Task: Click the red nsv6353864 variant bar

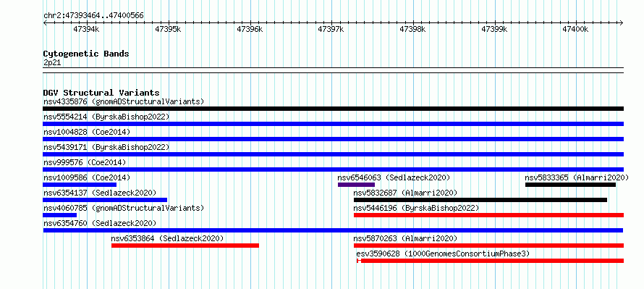Action: [x=185, y=246]
